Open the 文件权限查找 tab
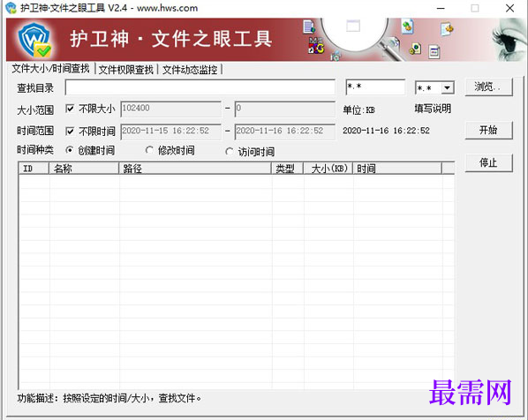Image resolution: width=528 pixels, height=420 pixels. [x=126, y=70]
